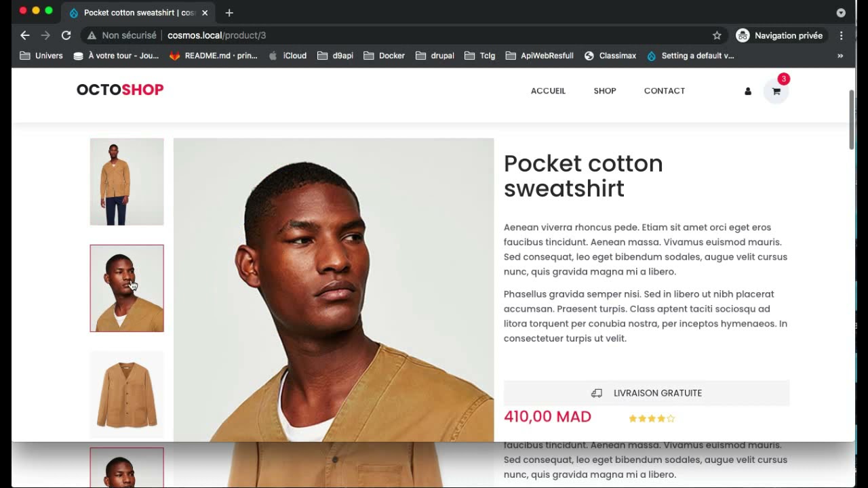Go to the SHOP menu item

(605, 91)
